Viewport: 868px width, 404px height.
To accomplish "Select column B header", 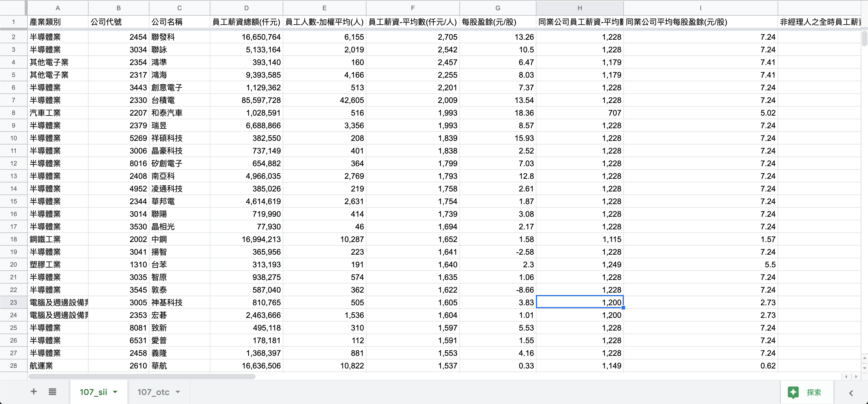I will click(119, 8).
